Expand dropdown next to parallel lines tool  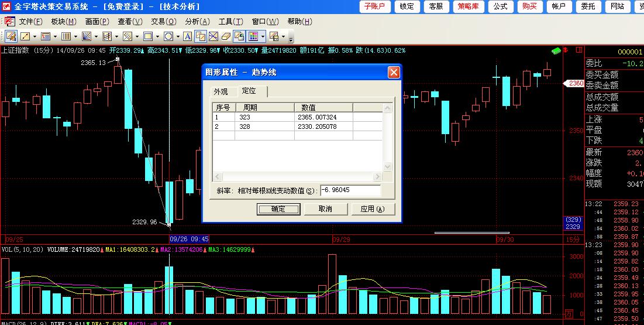pos(137,37)
